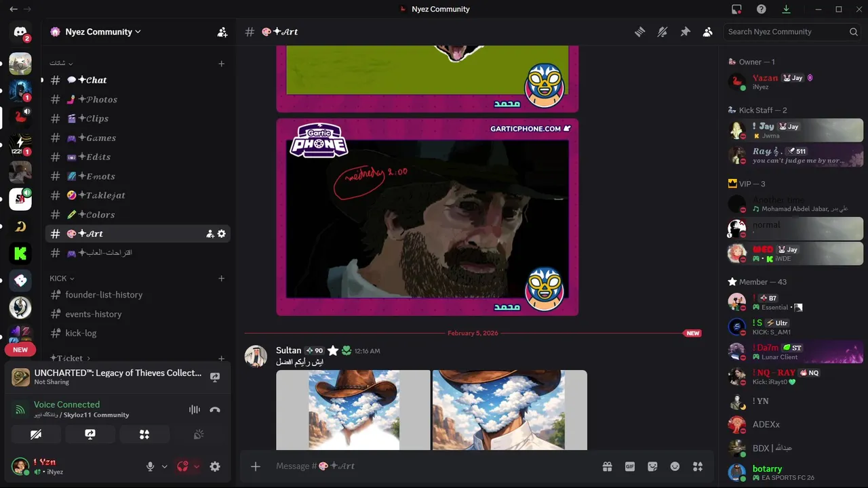
Task: Open Art channel settings gear
Action: pos(221,234)
